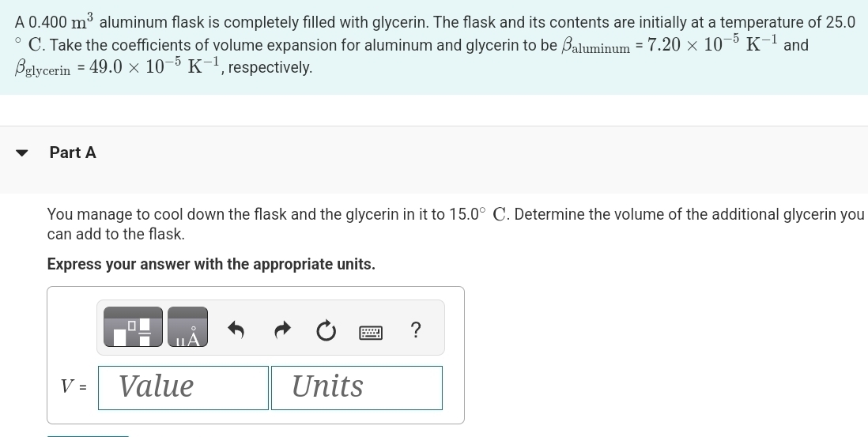The height and width of the screenshot is (437, 868).
Task: Collapse the Part A section
Action: [x=24, y=153]
